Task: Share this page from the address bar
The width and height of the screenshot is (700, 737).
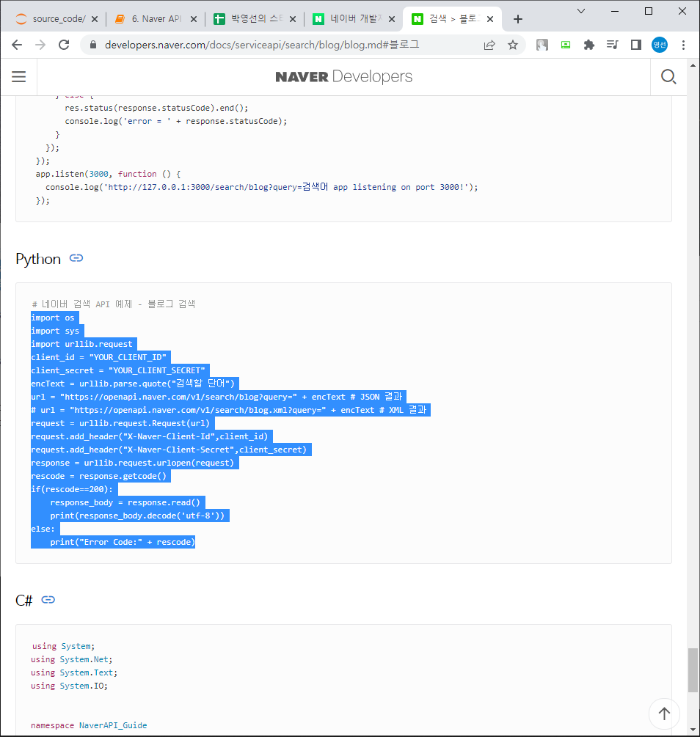Action: (489, 45)
